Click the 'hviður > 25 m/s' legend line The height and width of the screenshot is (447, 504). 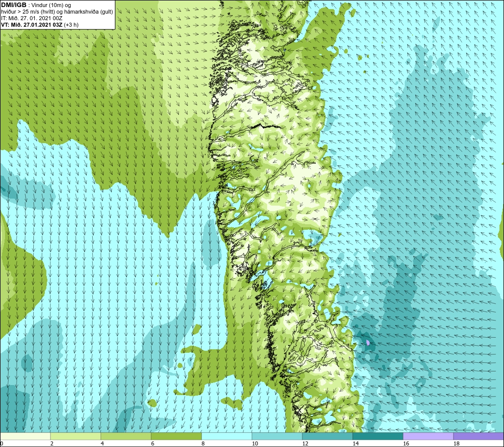[57, 12]
